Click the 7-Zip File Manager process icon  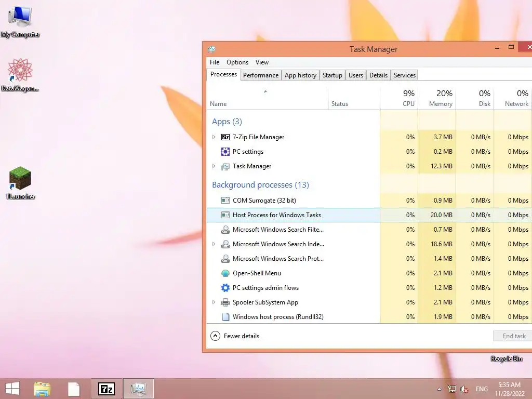coord(225,137)
